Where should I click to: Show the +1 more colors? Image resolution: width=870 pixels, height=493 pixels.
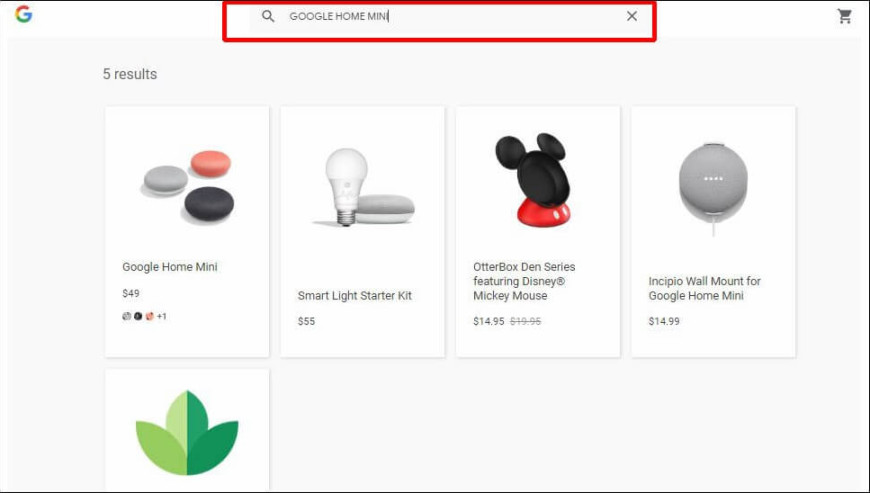(161, 317)
